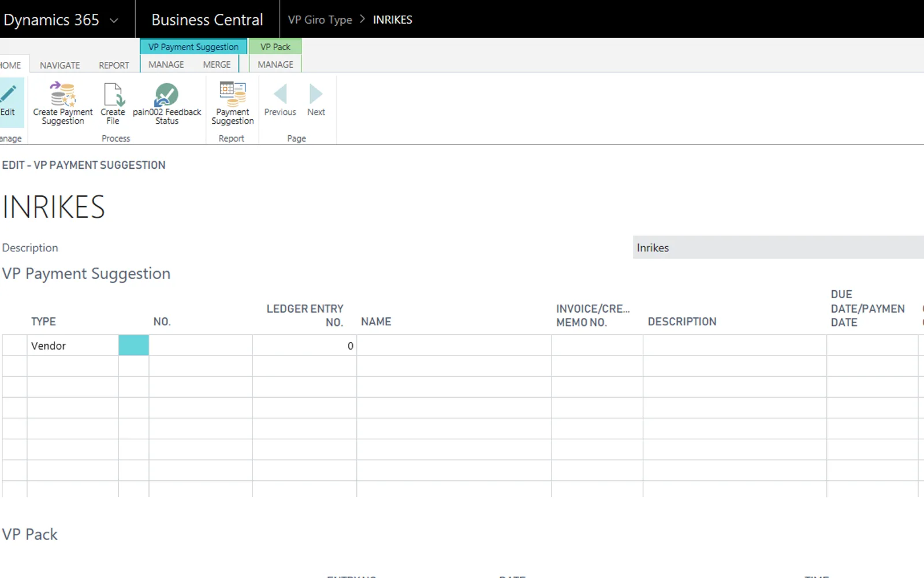This screenshot has width=924, height=578.
Task: Click the highlighted cell beside Vendor
Action: pos(133,346)
